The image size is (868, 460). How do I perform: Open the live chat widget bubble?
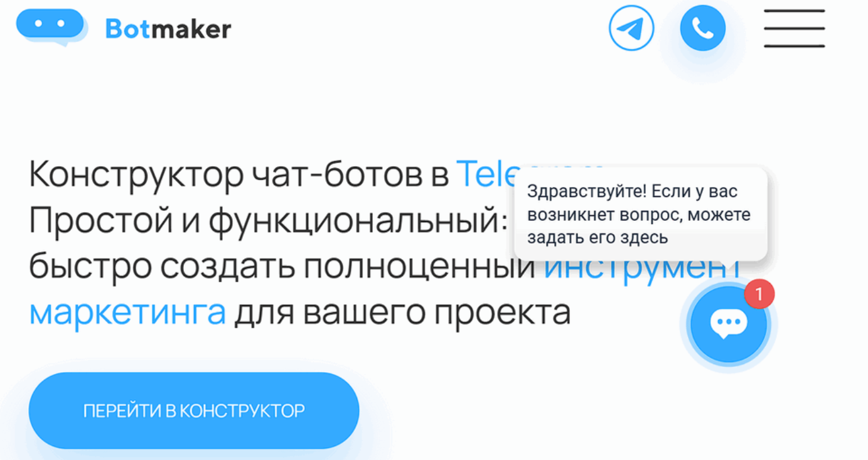(729, 324)
